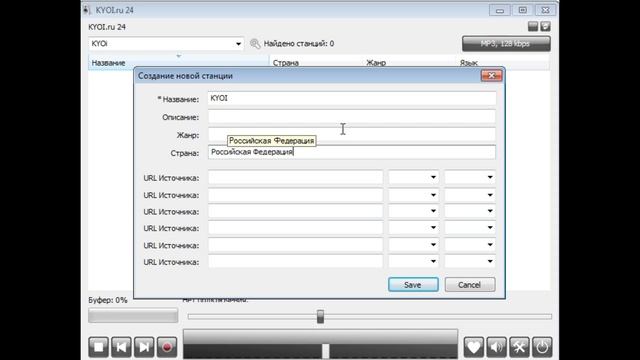The width and height of the screenshot is (640, 360).
Task: Stop playback with the stop button
Action: pos(98,347)
